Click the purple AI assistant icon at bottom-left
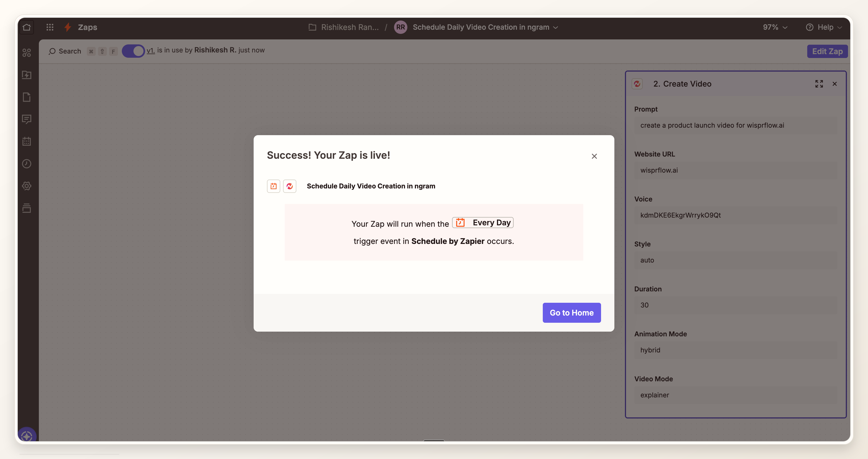This screenshot has height=459, width=868. click(x=27, y=435)
